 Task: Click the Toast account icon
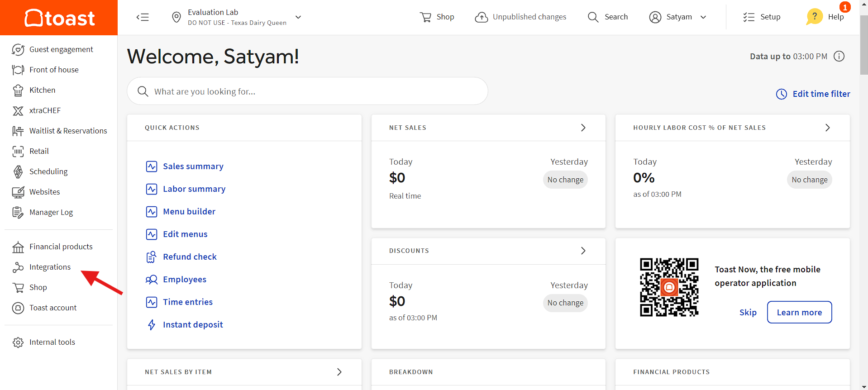pos(18,308)
